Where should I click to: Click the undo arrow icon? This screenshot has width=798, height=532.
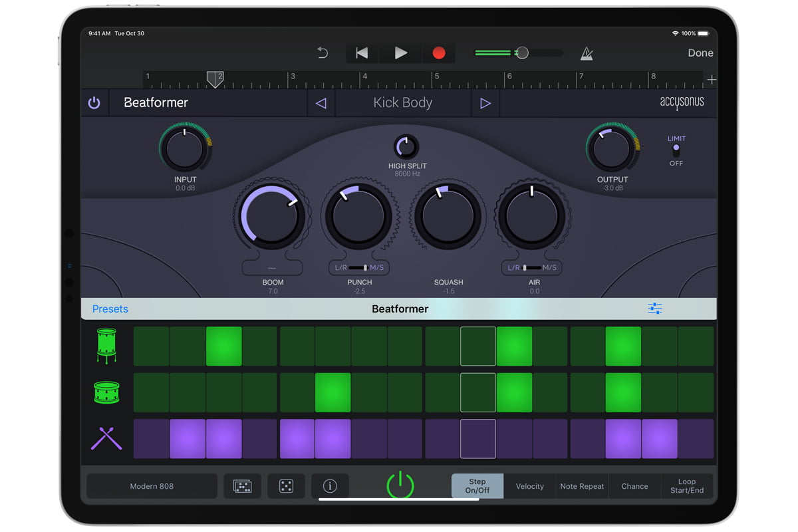click(x=323, y=53)
